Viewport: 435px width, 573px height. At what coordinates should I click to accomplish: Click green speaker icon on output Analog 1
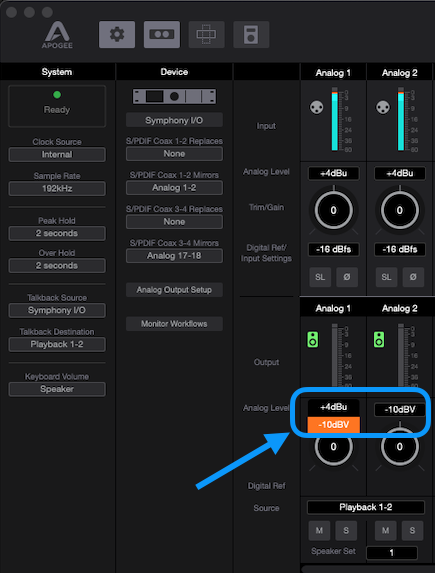[x=313, y=340]
